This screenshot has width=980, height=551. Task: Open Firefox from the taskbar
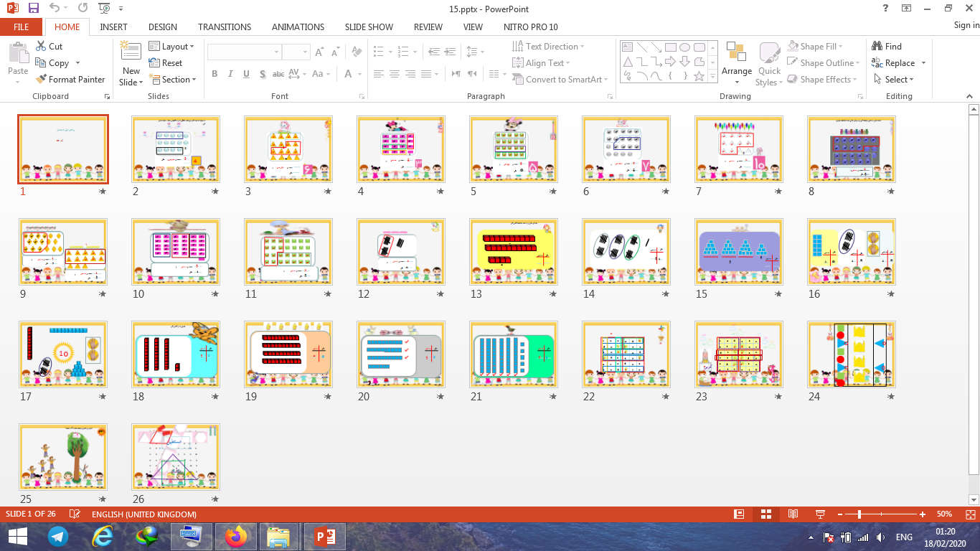(234, 536)
